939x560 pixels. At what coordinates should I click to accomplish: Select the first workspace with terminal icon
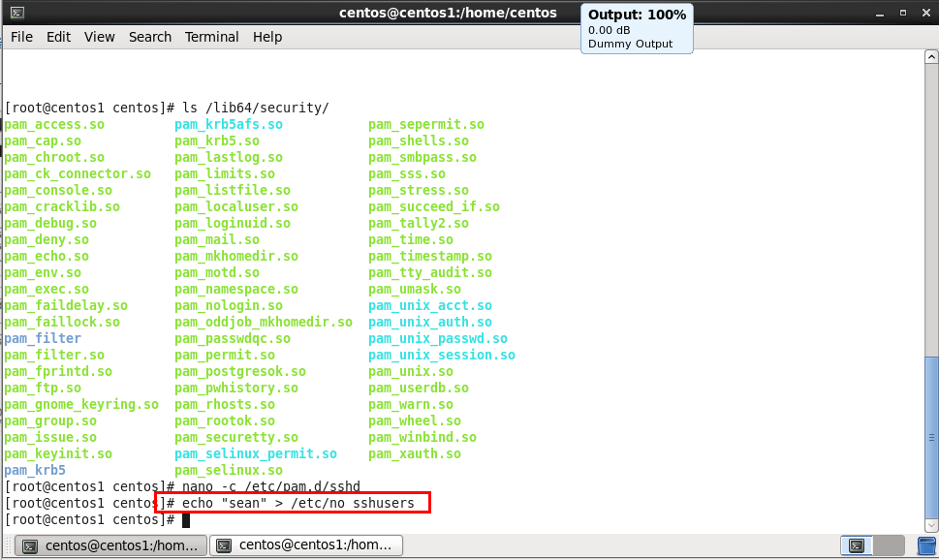click(x=857, y=545)
